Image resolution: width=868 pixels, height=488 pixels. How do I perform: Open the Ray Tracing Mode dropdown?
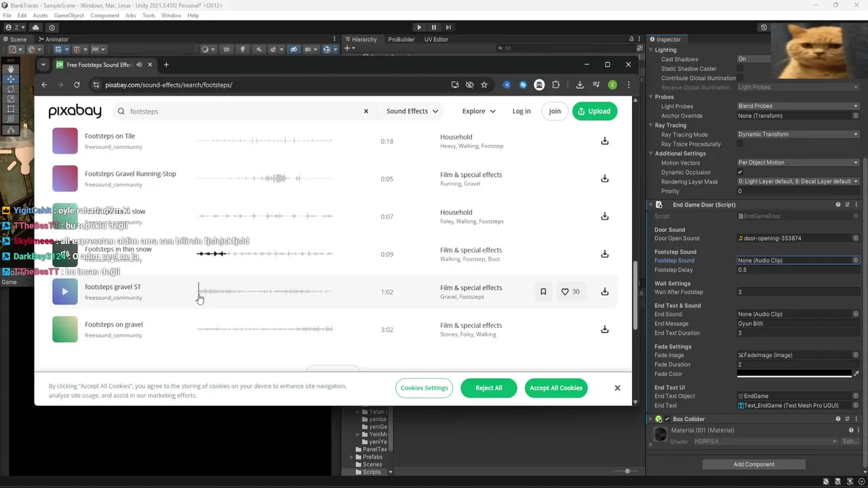[798, 134]
